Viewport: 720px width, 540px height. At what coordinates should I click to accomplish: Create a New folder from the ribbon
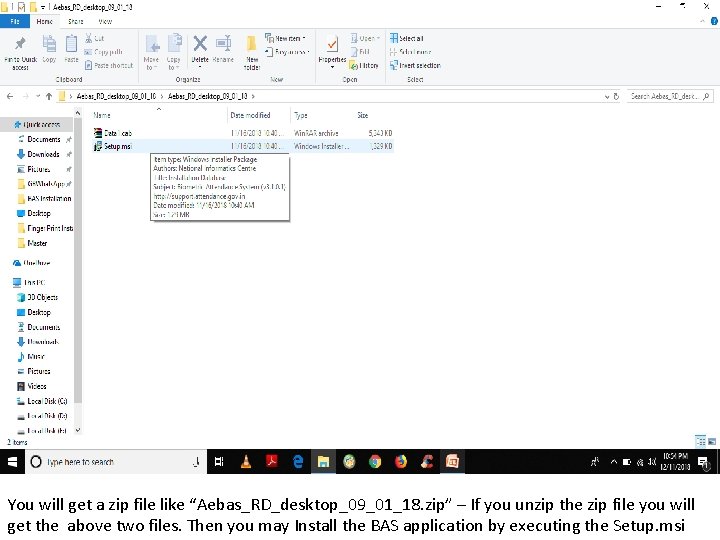[x=252, y=52]
